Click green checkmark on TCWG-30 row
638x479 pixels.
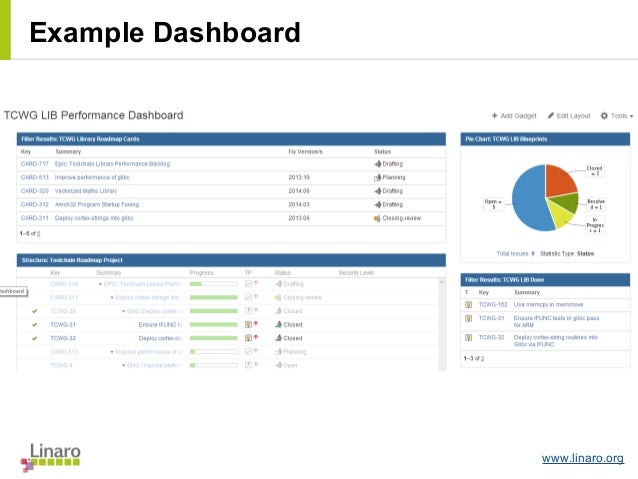35,311
